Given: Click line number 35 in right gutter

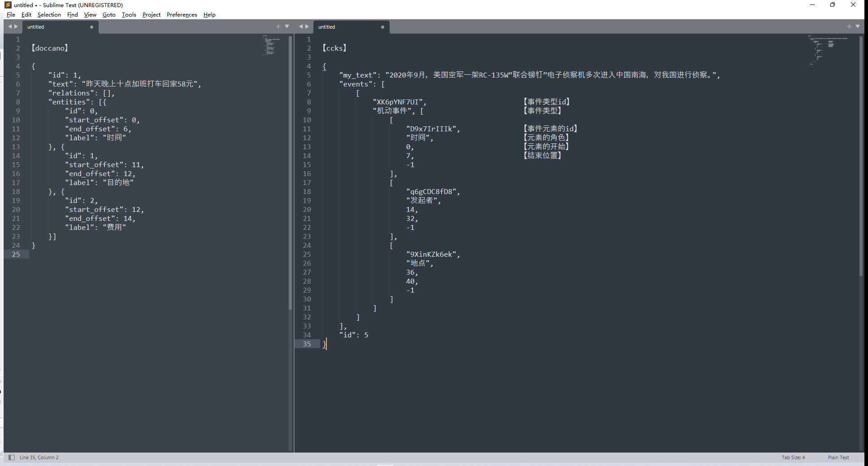Looking at the screenshot, I should click(x=307, y=344).
